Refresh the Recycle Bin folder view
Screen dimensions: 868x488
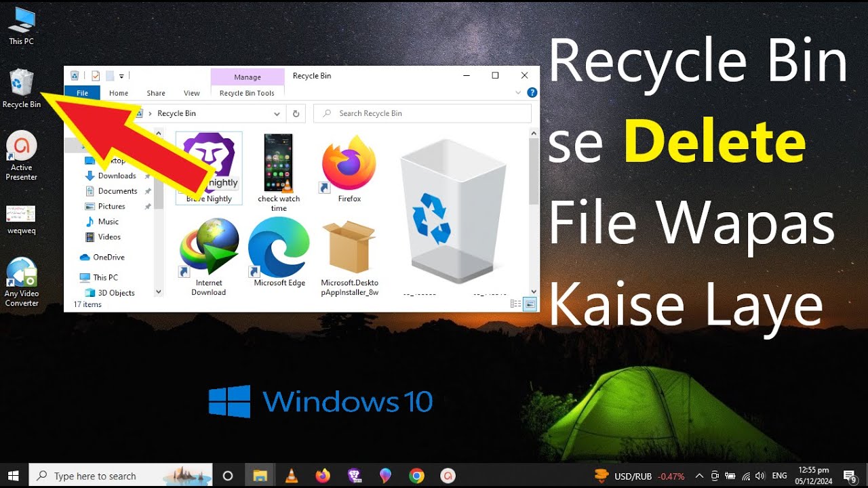(x=296, y=113)
